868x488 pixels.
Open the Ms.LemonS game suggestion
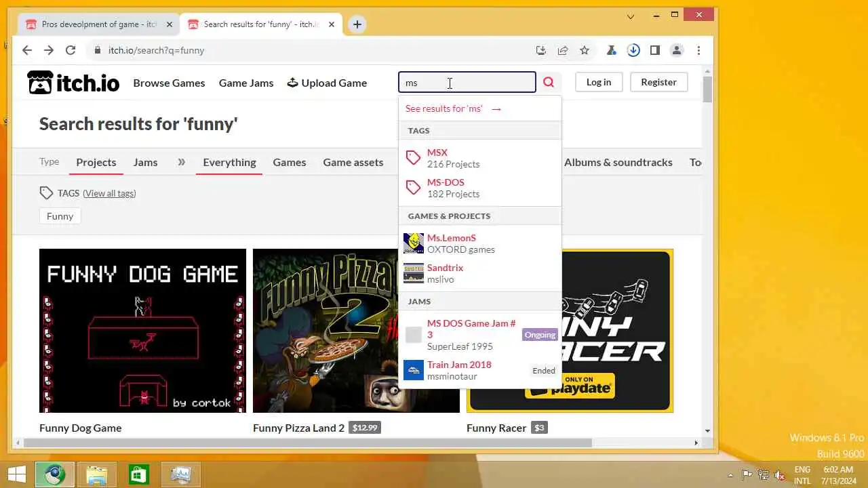[480, 243]
